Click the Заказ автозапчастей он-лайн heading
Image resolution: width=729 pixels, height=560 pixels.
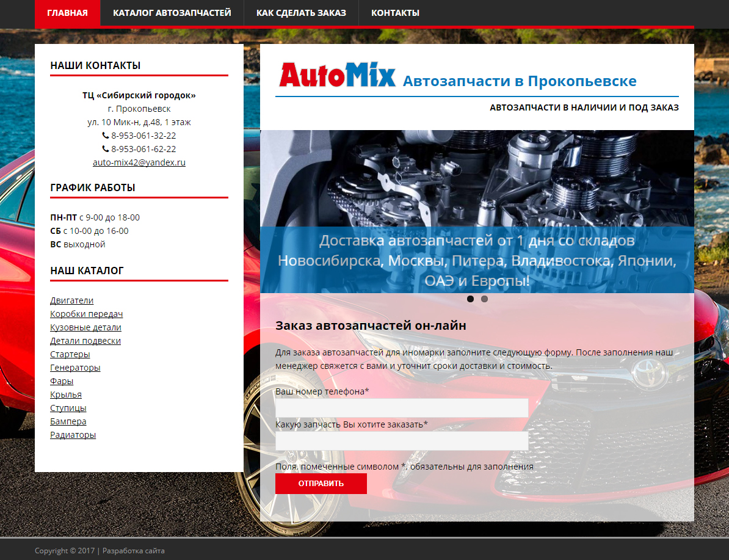pos(371,325)
